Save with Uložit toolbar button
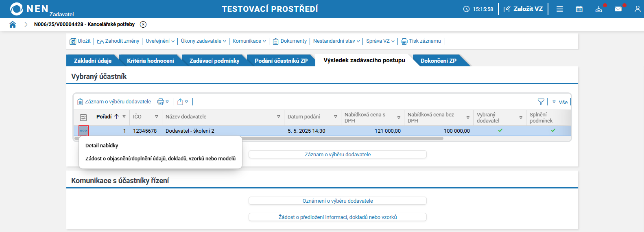644x232 pixels. tap(80, 41)
